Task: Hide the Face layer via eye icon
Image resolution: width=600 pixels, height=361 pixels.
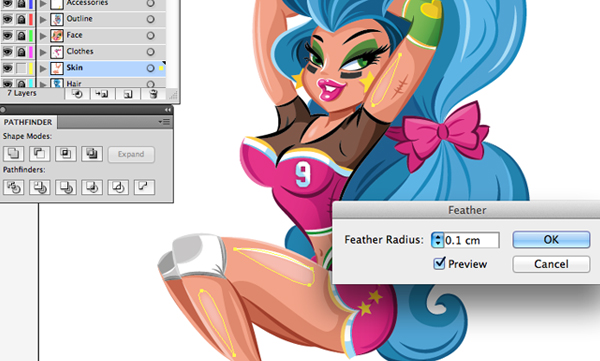Action: pyautogui.click(x=7, y=35)
